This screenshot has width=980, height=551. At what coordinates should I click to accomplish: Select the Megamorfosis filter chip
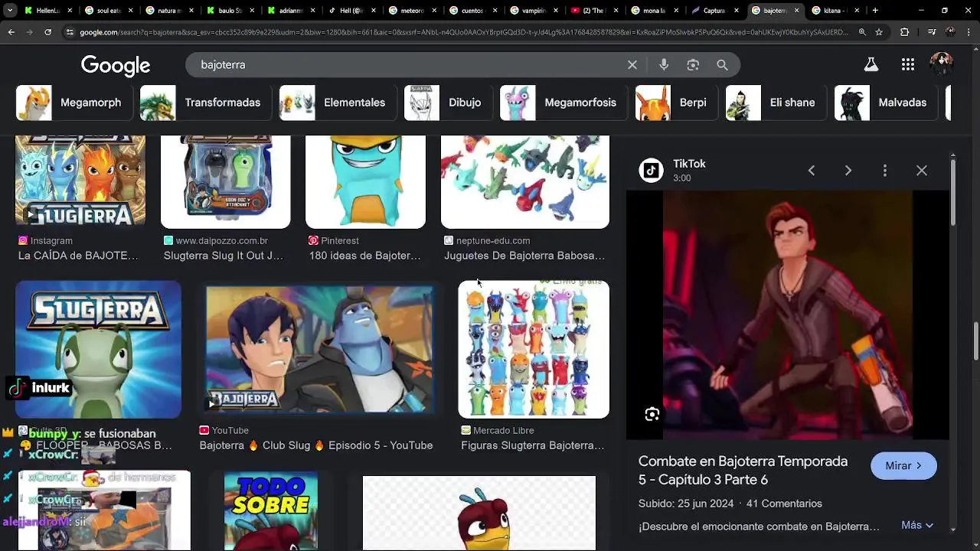click(x=564, y=103)
